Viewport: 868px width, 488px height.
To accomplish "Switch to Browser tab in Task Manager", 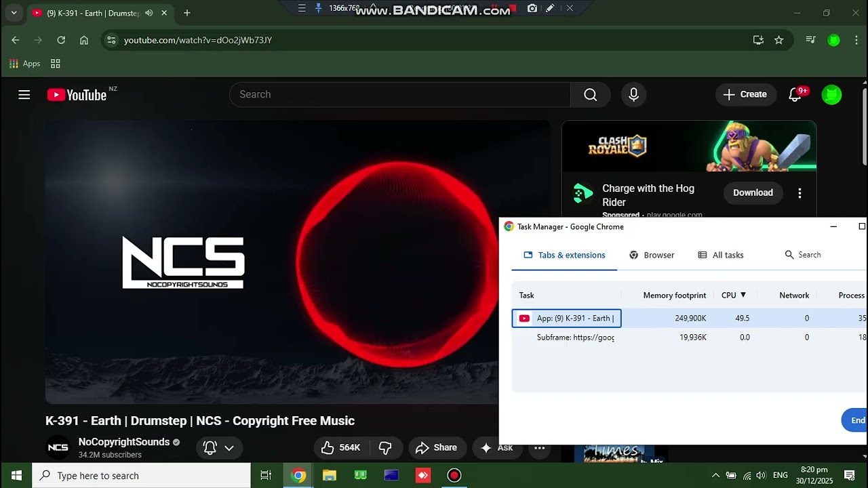I will point(652,255).
